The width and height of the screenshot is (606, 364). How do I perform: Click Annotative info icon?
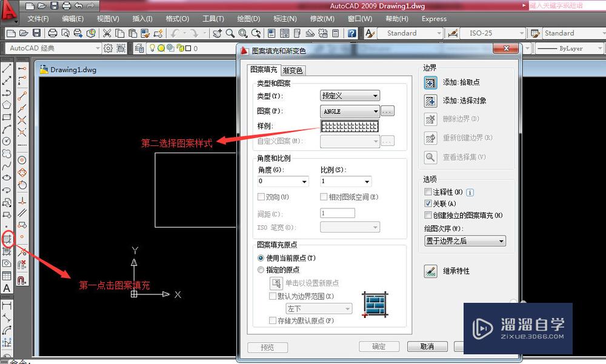pos(470,193)
